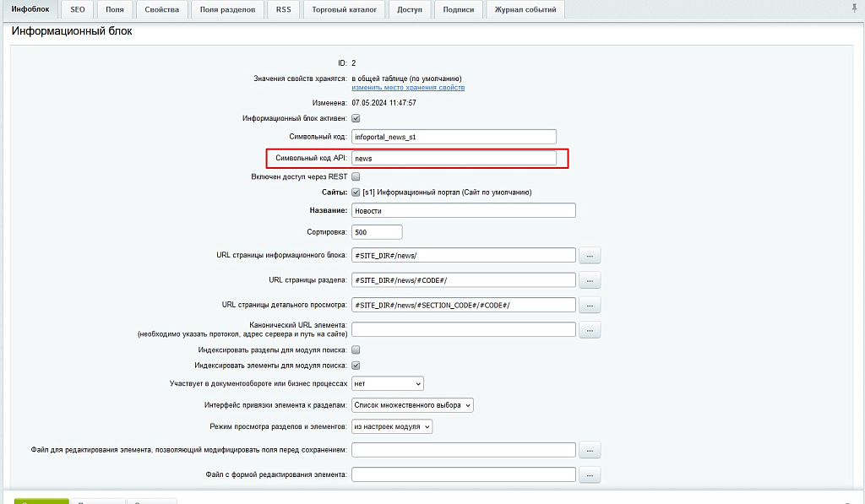Open the picker for the pre-save field modification file
Image resolution: width=865 pixels, height=504 pixels.
click(x=589, y=450)
